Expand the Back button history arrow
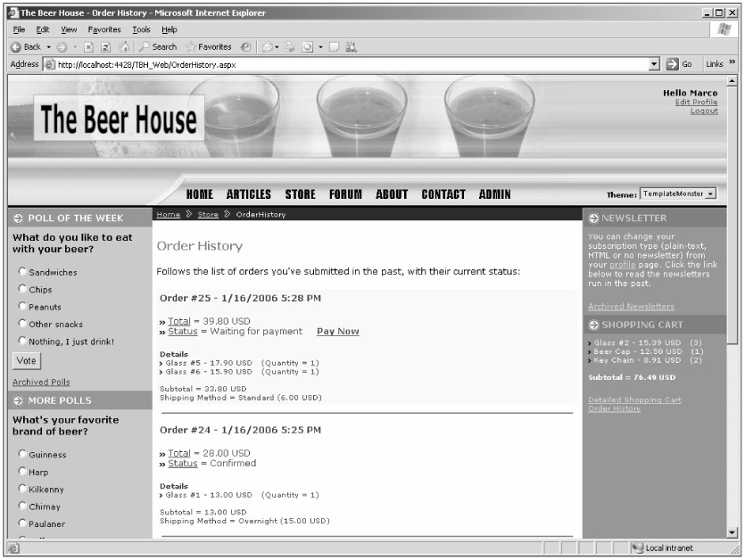 pyautogui.click(x=47, y=46)
